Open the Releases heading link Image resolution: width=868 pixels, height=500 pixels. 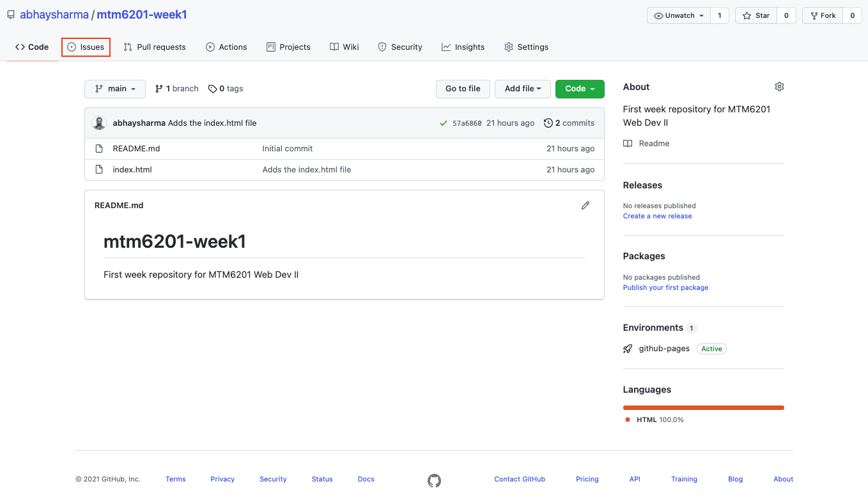pyautogui.click(x=642, y=185)
